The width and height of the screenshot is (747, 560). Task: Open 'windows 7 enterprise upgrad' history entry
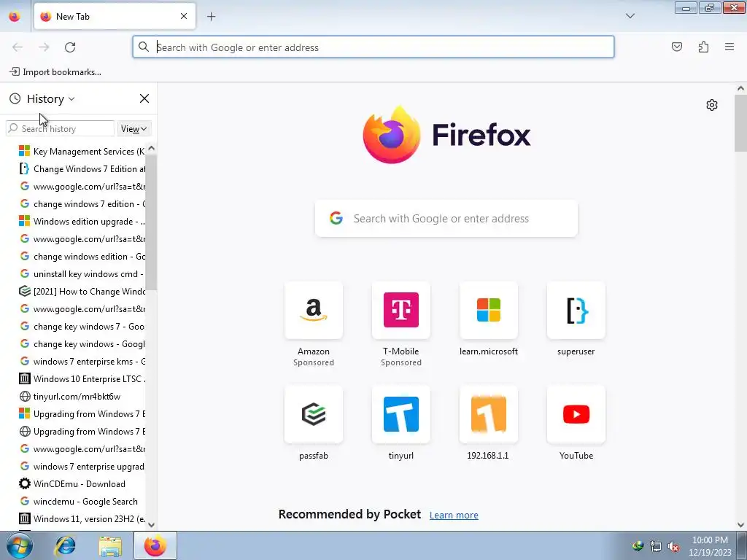[81, 466]
